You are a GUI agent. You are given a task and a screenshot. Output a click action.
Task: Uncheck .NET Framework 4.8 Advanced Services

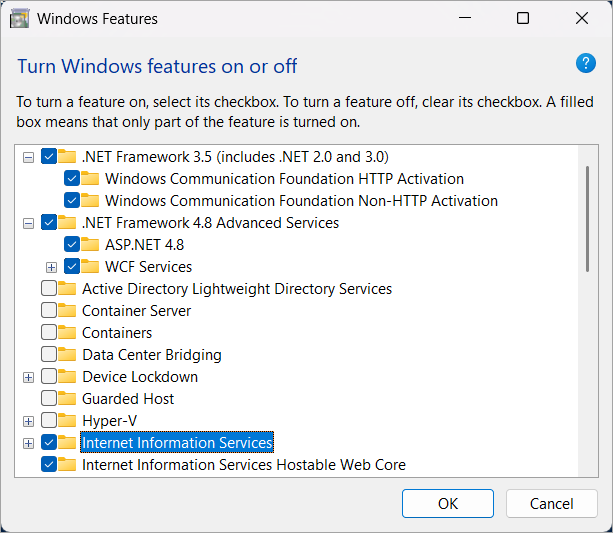(x=49, y=223)
